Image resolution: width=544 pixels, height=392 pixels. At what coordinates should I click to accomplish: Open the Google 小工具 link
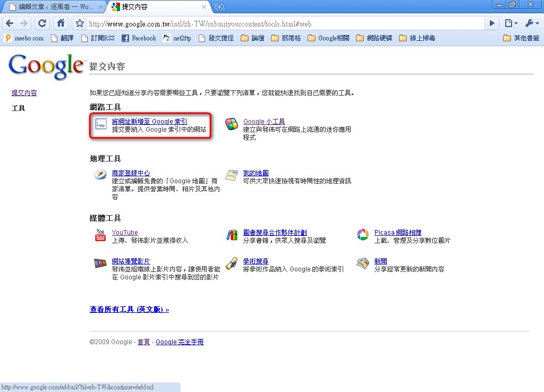pos(264,122)
